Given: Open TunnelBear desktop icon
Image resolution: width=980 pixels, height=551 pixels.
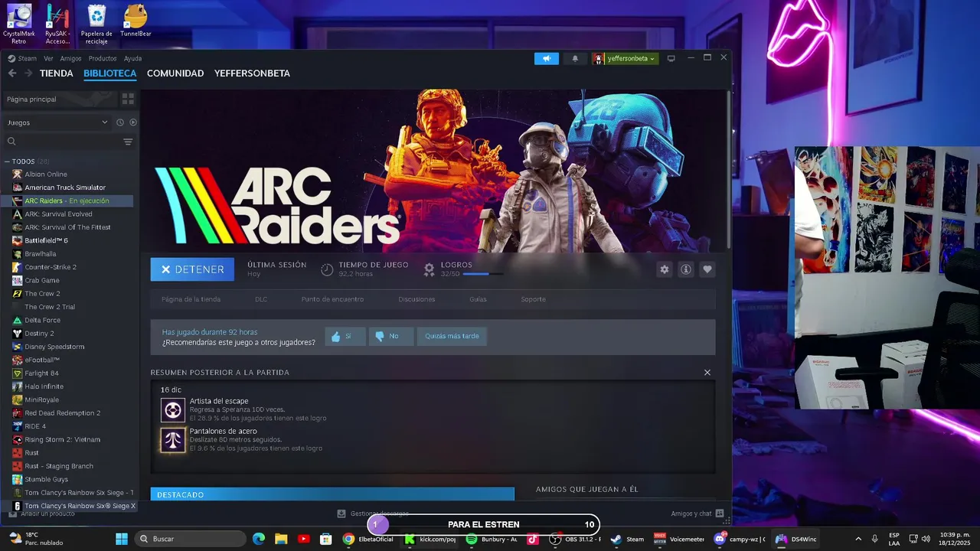Looking at the screenshot, I should [x=136, y=21].
